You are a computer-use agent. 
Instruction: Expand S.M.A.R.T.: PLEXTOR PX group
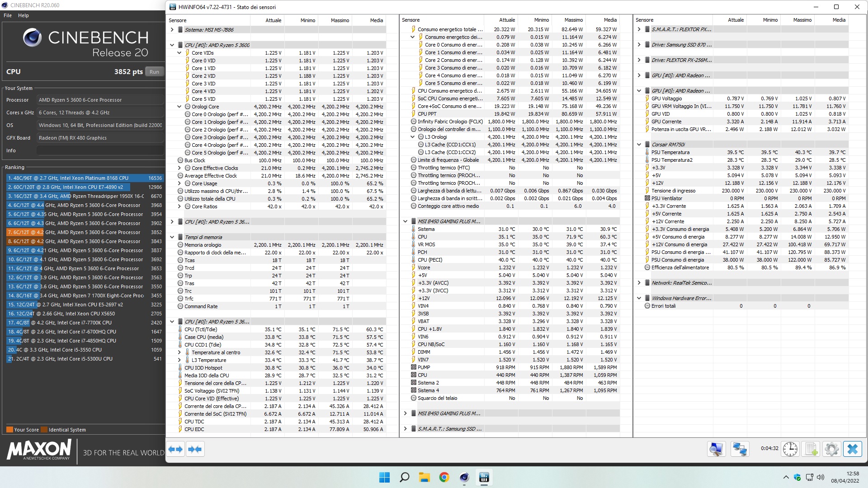[639, 29]
